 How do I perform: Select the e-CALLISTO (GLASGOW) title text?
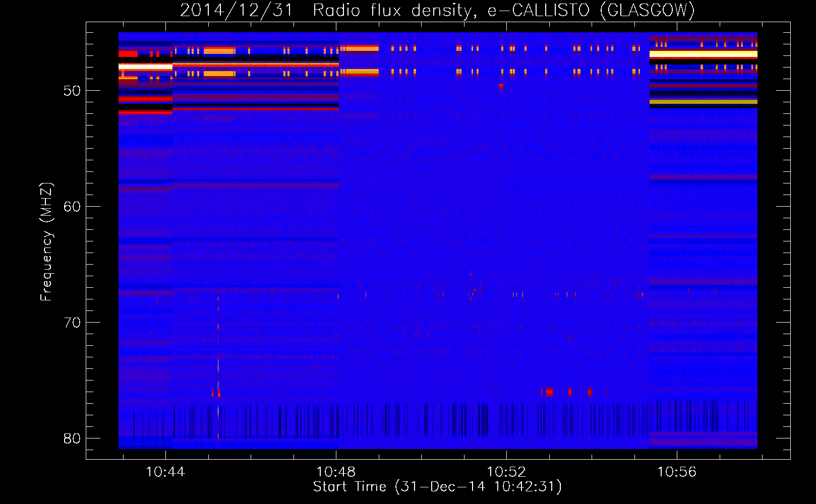coord(591,10)
